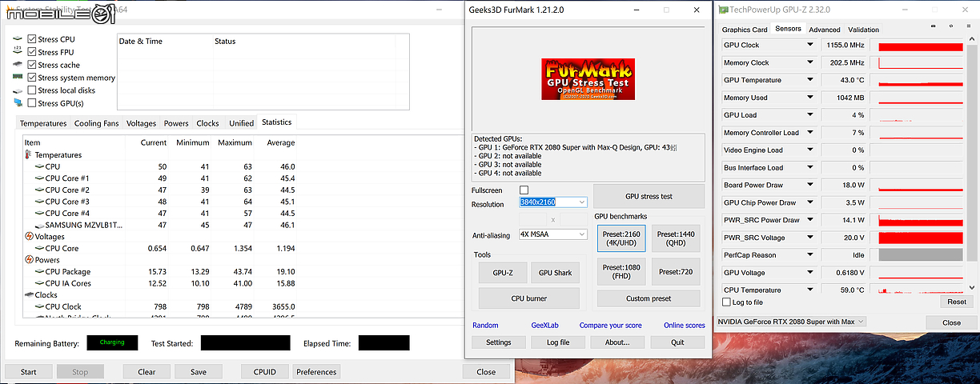Screen dimensions: 980x384
Task: Click the RAM module icon beside Stress system memory
Action: (18, 78)
